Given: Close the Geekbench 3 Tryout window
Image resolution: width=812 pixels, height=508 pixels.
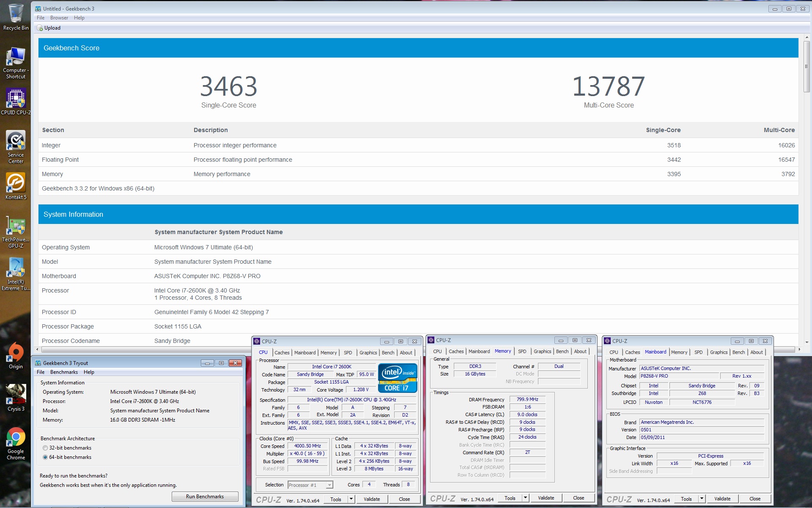Looking at the screenshot, I should pos(235,363).
